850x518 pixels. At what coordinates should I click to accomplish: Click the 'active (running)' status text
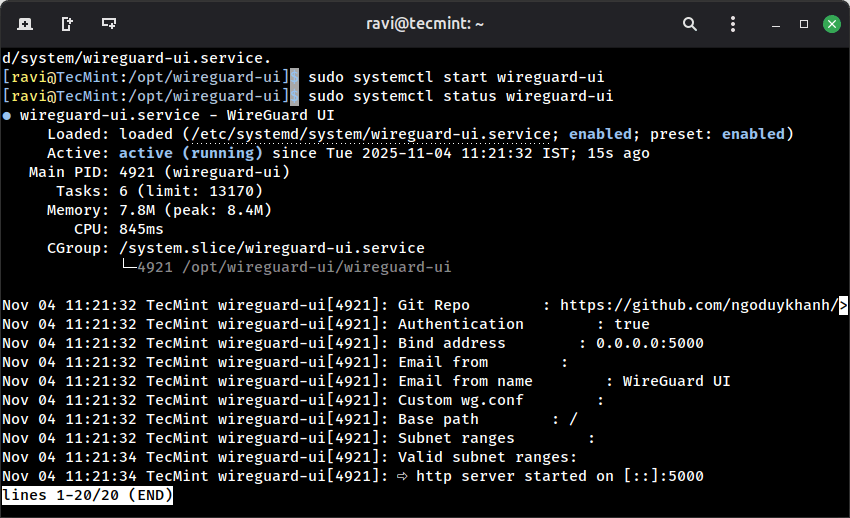190,153
